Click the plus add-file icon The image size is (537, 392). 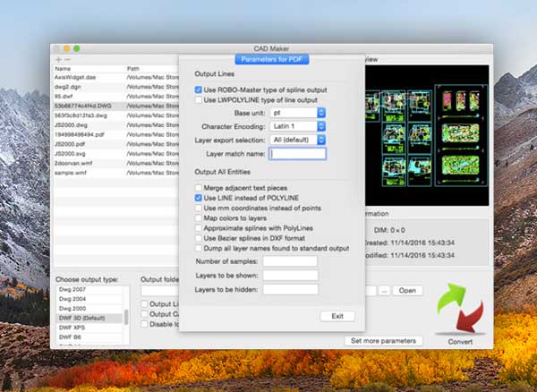tap(58, 60)
